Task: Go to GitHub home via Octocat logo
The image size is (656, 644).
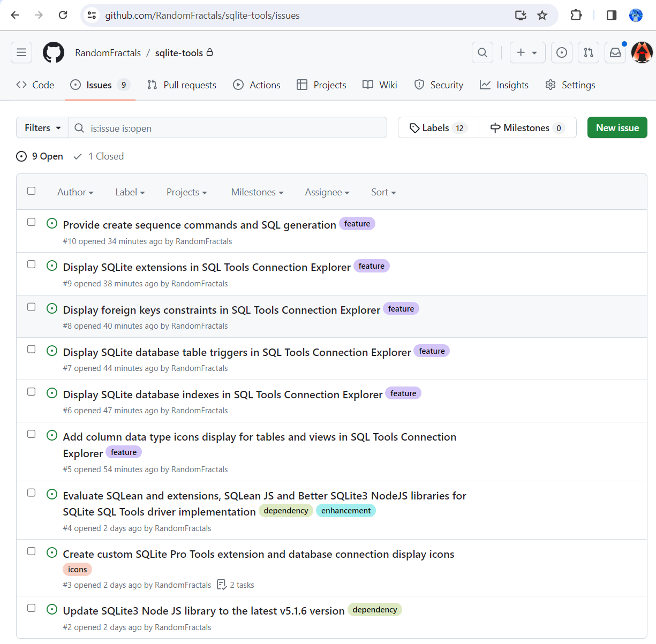Action: [x=54, y=52]
